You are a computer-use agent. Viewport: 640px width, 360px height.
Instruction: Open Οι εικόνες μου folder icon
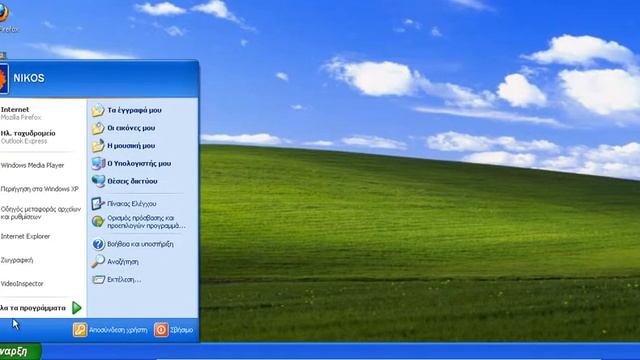pyautogui.click(x=98, y=128)
